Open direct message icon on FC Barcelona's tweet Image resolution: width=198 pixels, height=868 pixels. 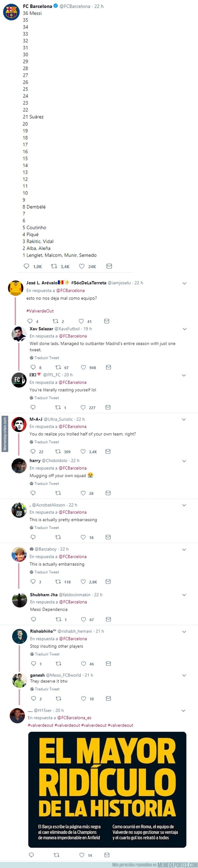pos(109,266)
